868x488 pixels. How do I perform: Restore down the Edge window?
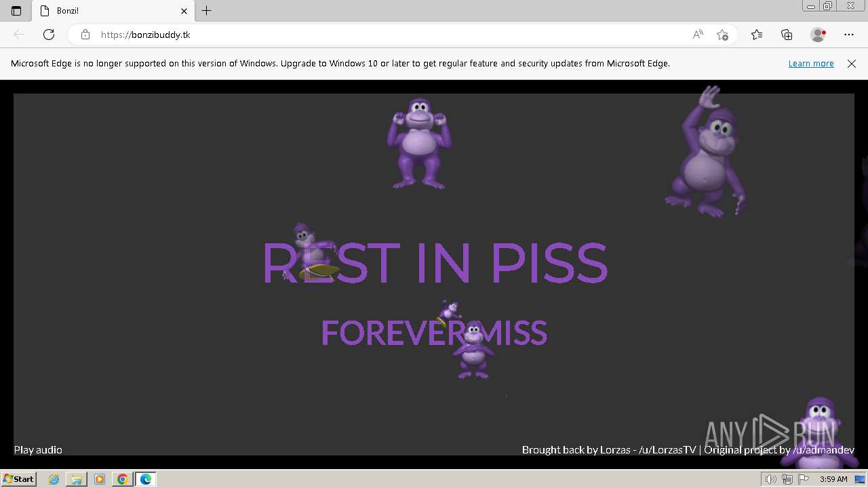tap(828, 6)
